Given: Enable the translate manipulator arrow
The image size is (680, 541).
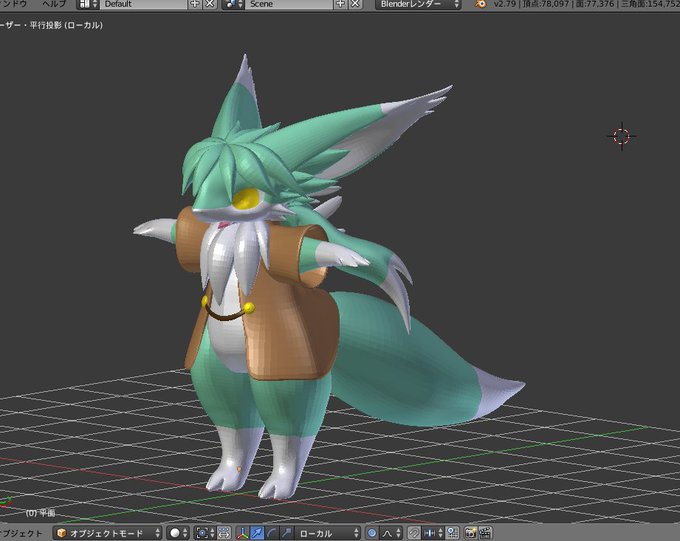Looking at the screenshot, I should click(257, 533).
